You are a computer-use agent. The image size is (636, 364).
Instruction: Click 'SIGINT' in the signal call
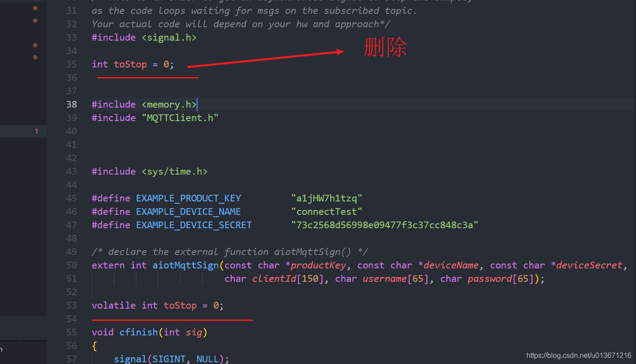(x=169, y=359)
